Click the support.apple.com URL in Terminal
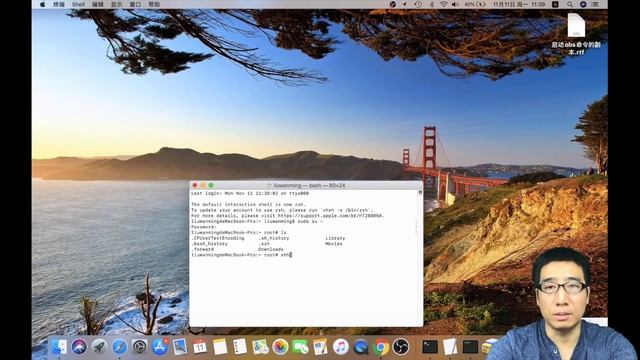Image resolution: width=640 pixels, height=360 pixels. [331, 216]
